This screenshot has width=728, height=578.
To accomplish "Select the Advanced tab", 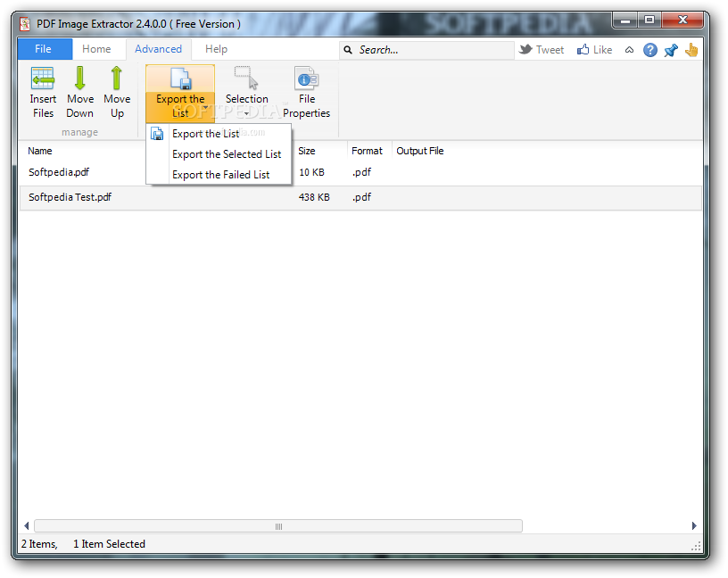I will [x=158, y=49].
